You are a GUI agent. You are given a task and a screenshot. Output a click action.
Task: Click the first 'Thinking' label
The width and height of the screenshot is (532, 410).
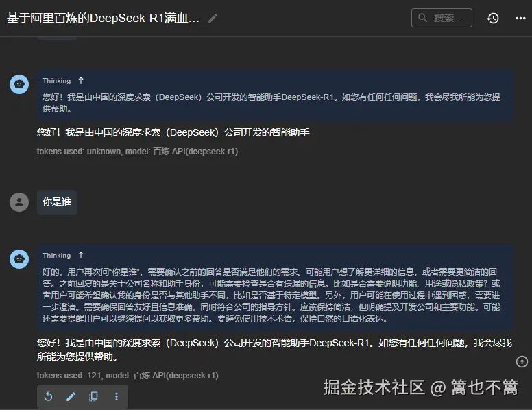coord(57,81)
